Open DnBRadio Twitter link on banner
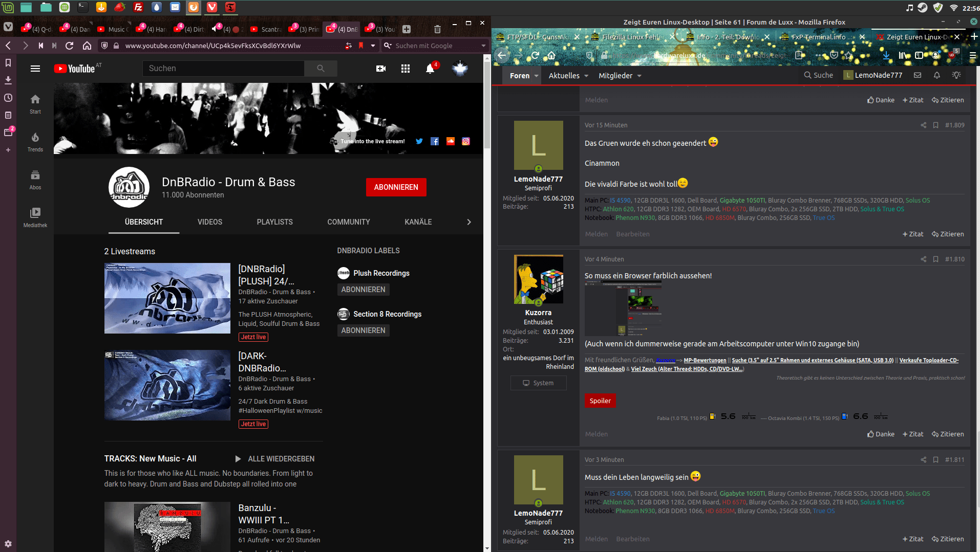The height and width of the screenshot is (552, 980). [419, 141]
